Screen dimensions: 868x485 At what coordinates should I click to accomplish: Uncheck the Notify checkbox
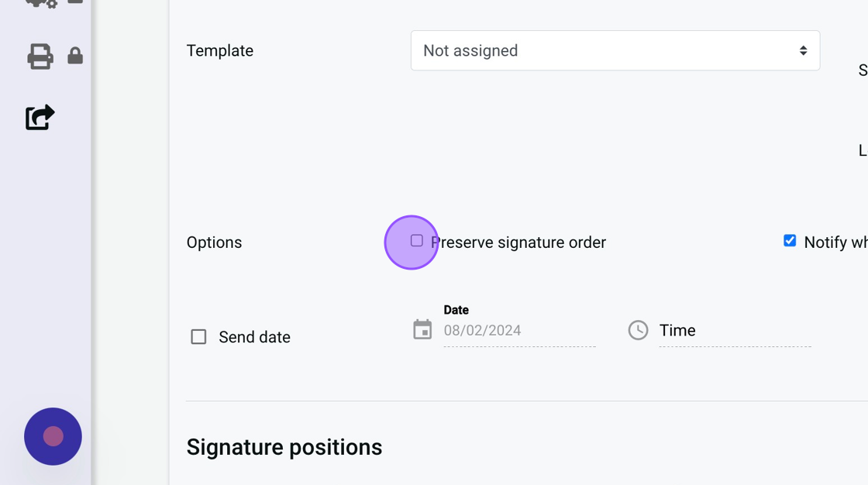(x=790, y=241)
